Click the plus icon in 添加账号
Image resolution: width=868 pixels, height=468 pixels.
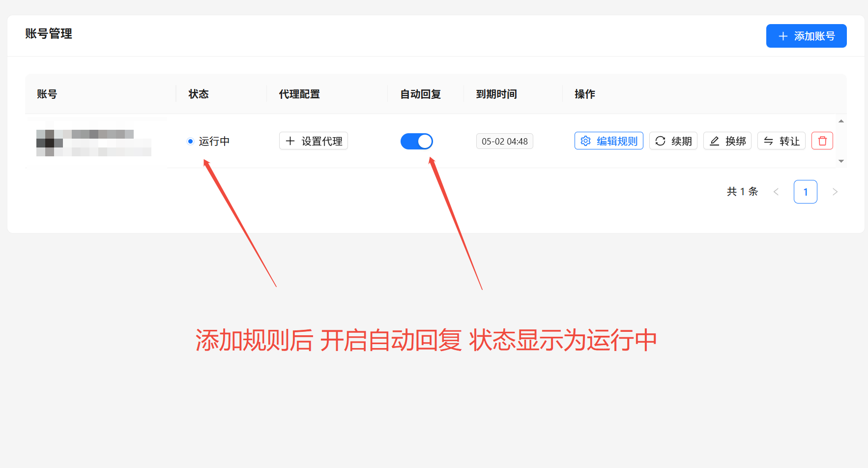click(x=783, y=36)
